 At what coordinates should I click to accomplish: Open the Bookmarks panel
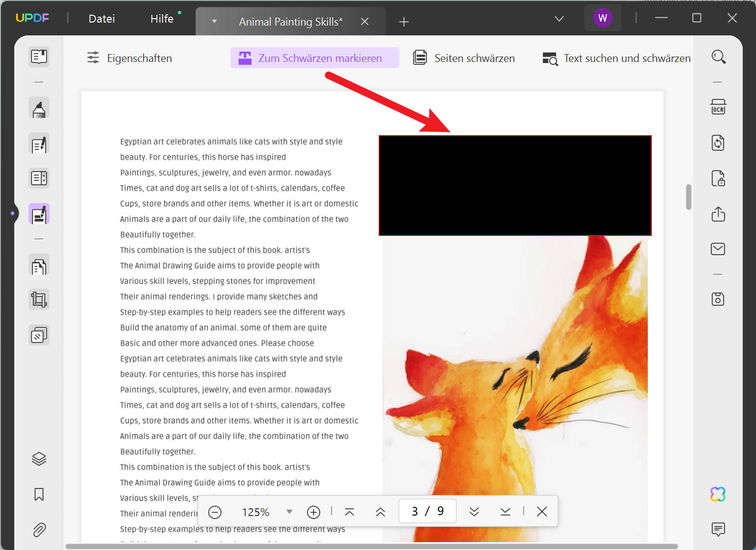(39, 494)
